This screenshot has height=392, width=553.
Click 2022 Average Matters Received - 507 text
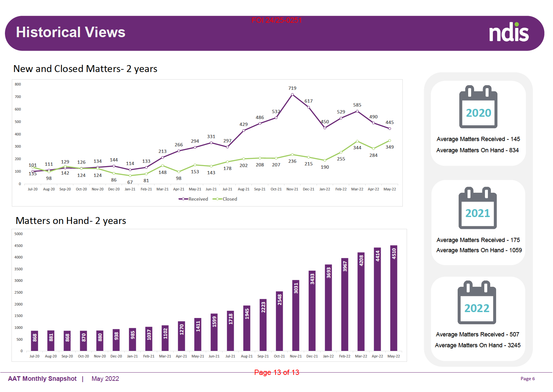[477, 334]
